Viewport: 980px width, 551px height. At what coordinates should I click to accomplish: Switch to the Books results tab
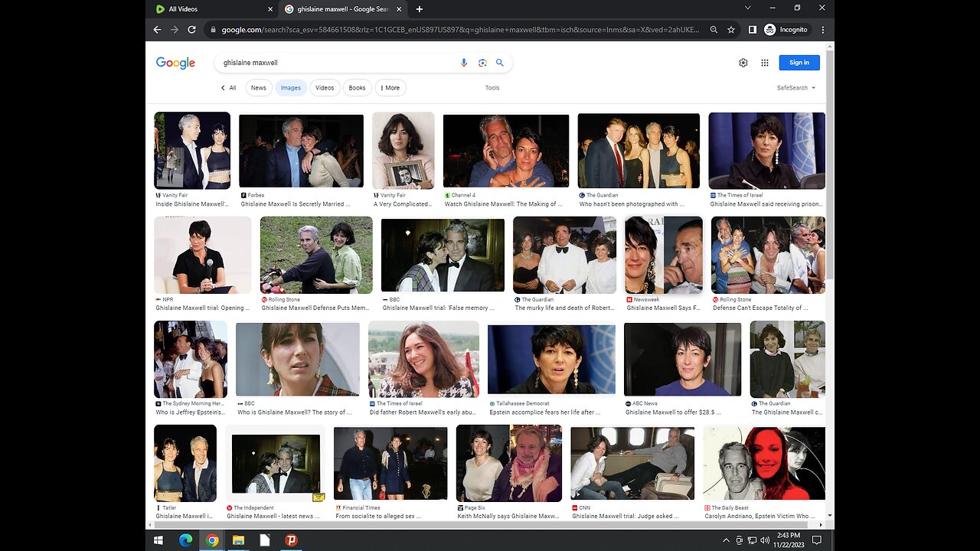[x=357, y=88]
